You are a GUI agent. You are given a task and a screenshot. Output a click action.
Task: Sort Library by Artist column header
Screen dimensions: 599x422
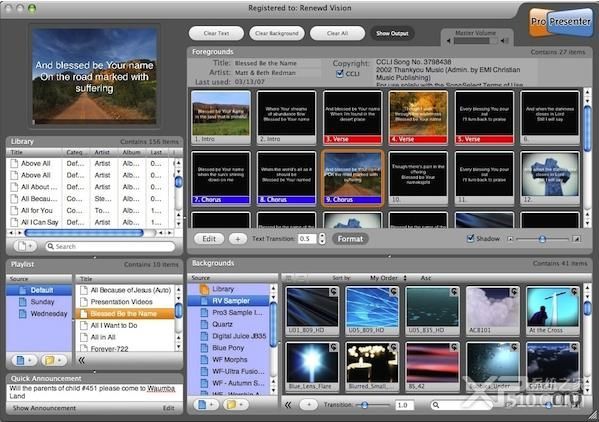pyautogui.click(x=104, y=152)
